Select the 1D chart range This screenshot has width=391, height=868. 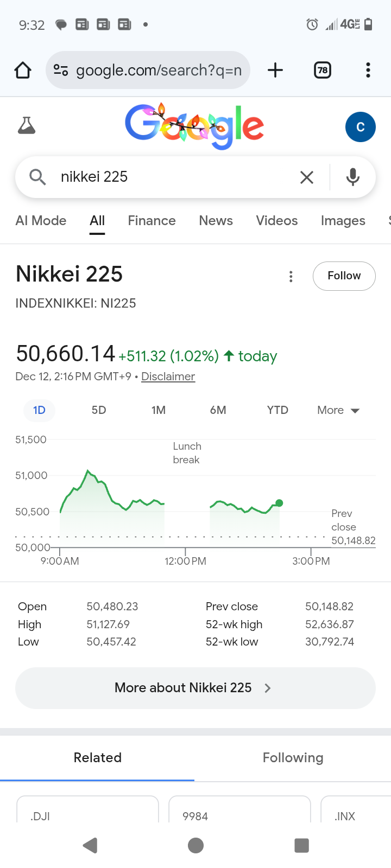pyautogui.click(x=39, y=410)
